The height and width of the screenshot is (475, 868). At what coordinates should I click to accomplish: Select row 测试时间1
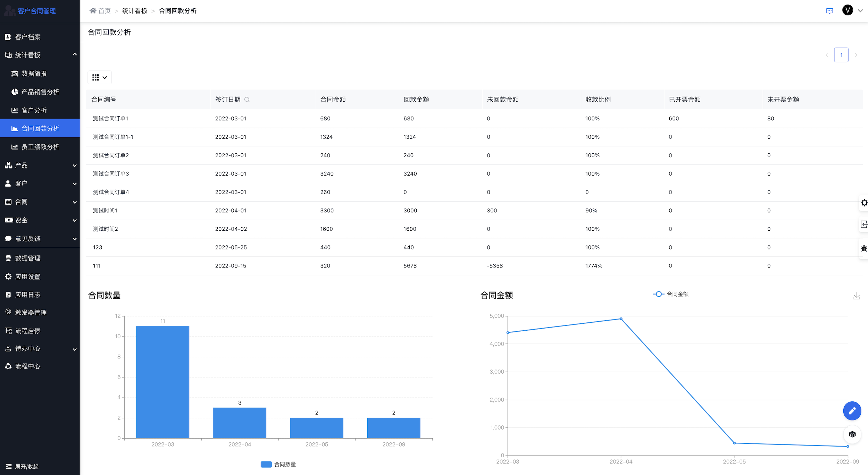point(474,210)
